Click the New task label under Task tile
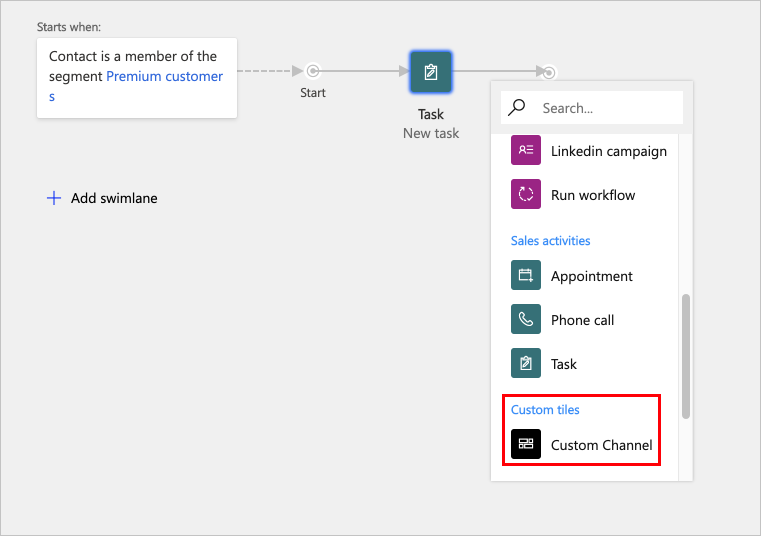This screenshot has width=761, height=536. 431,133
